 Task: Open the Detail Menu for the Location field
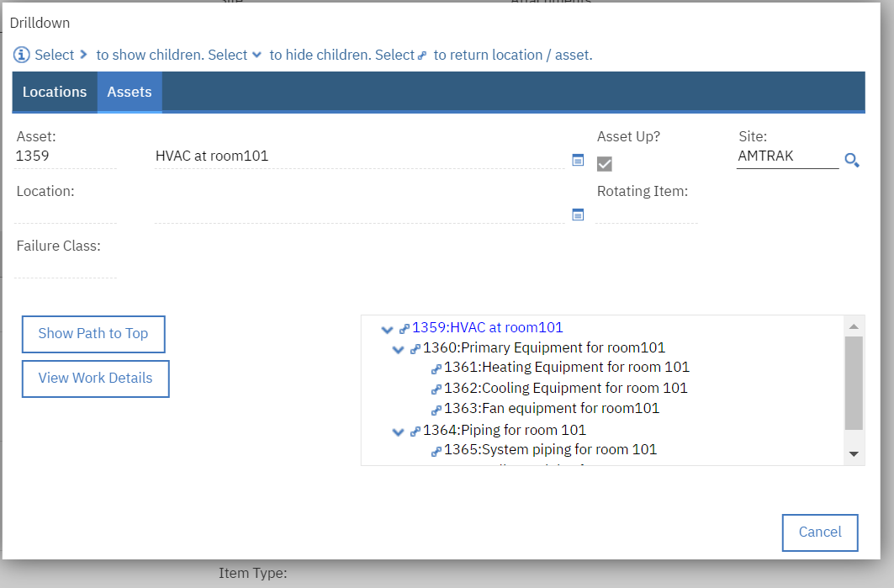click(578, 215)
